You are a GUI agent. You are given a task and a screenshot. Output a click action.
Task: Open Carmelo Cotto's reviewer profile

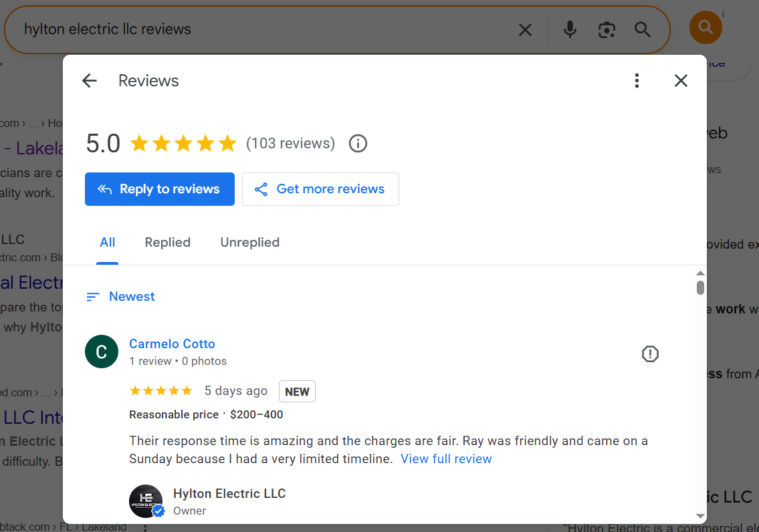tap(172, 344)
